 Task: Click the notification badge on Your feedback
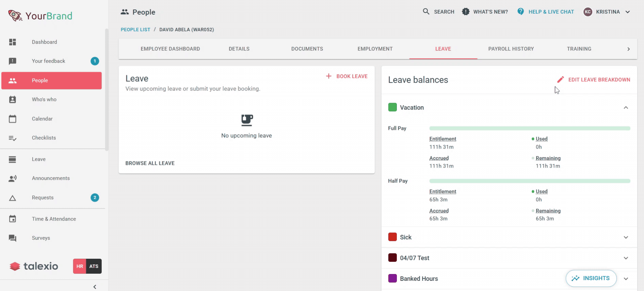point(95,61)
